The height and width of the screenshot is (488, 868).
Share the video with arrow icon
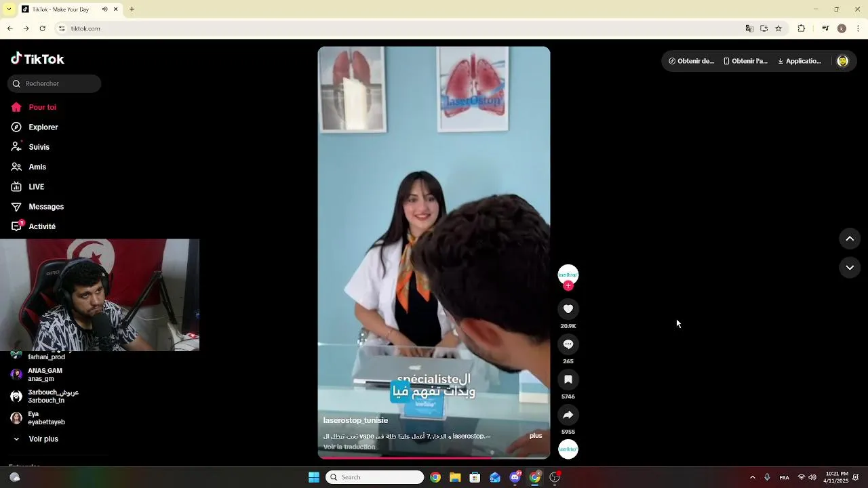pyautogui.click(x=568, y=415)
